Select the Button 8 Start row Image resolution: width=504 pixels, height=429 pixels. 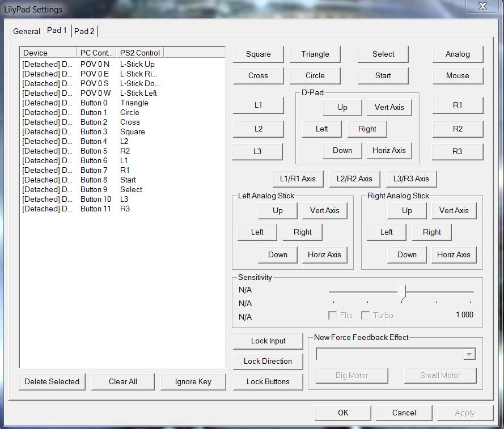(122, 180)
